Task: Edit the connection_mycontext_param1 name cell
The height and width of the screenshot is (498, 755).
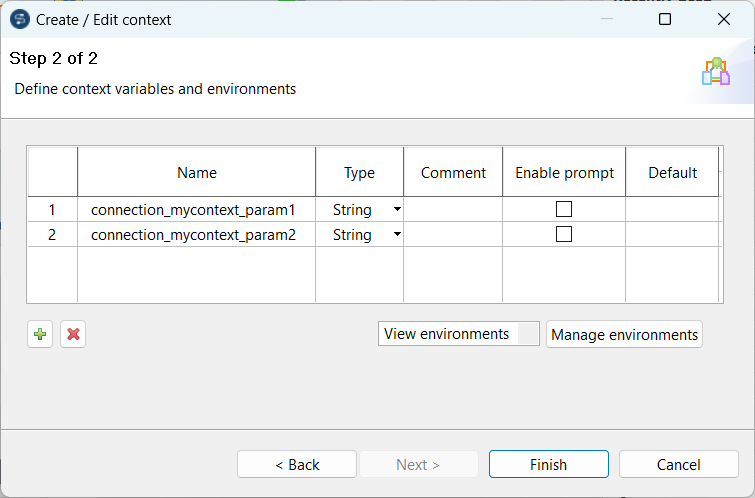Action: coord(193,210)
